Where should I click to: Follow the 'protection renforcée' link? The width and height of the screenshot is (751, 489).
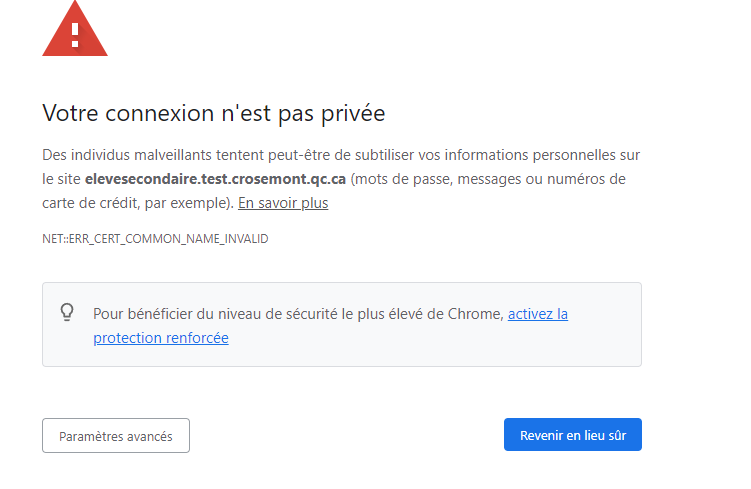pyautogui.click(x=161, y=338)
